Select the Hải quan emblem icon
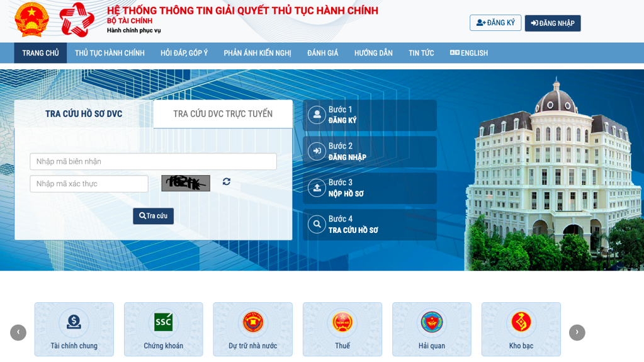 tap(432, 322)
